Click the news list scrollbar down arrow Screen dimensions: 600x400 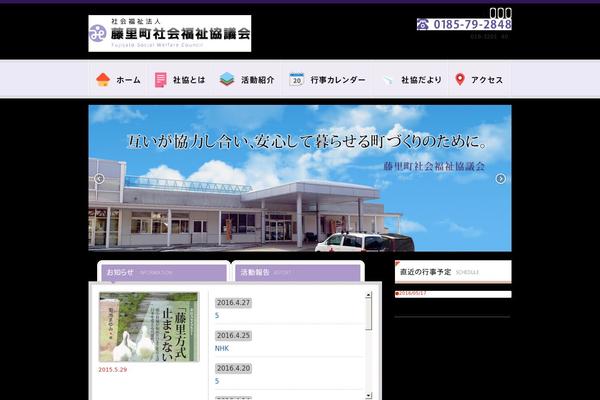[368, 395]
